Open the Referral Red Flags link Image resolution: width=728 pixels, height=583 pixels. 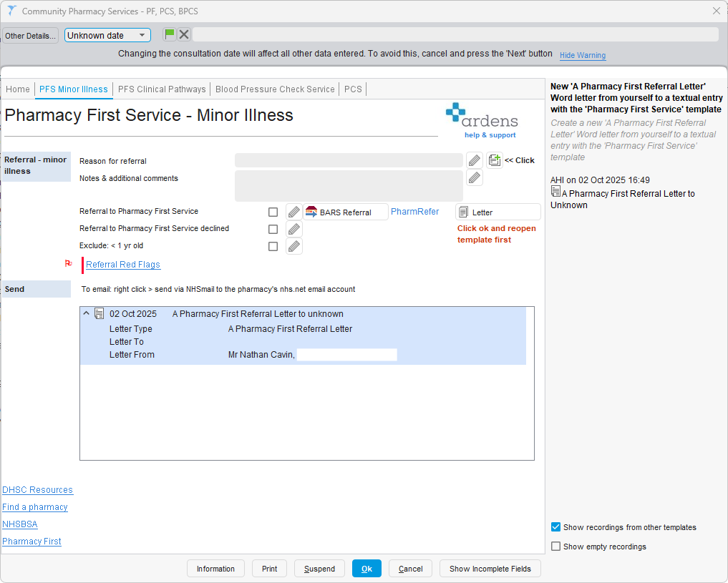[x=122, y=265]
